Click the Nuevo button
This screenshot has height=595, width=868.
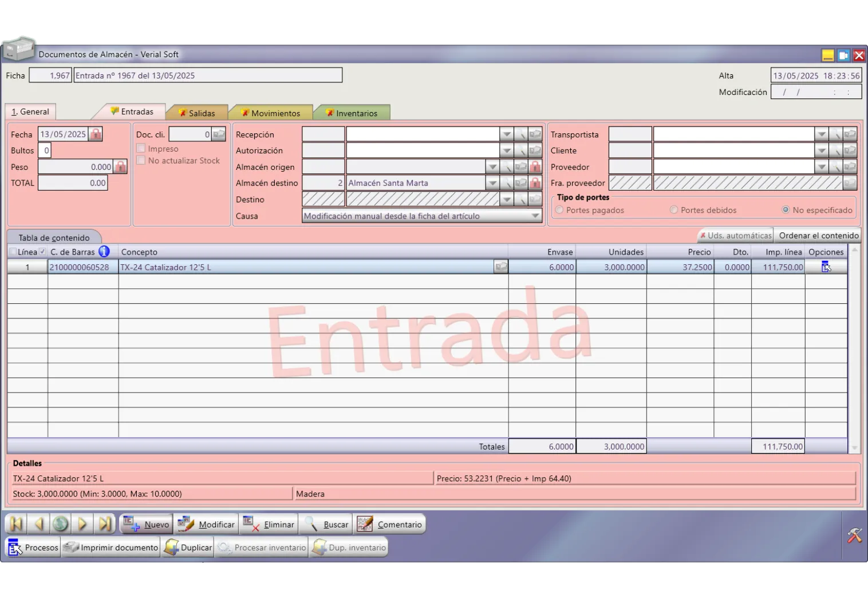tap(147, 524)
